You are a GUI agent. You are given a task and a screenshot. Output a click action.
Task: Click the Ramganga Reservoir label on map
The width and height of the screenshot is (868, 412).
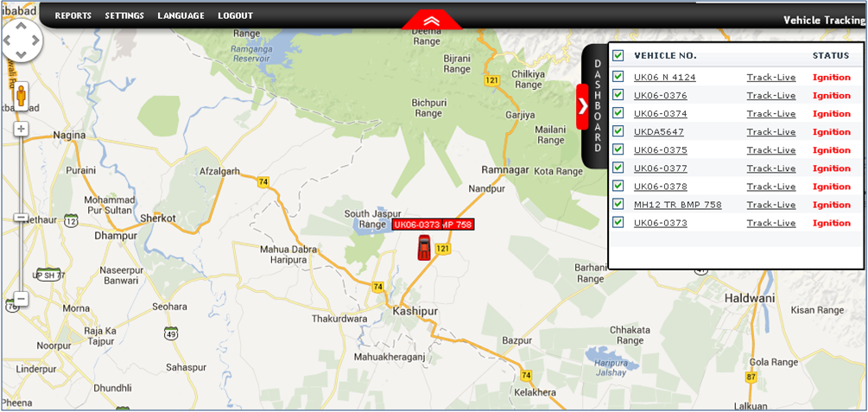[250, 54]
